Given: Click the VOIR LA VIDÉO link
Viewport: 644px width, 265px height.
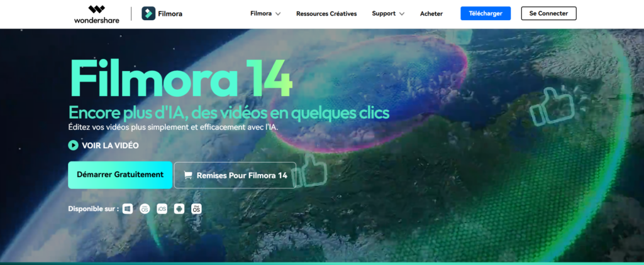Looking at the screenshot, I should (110, 146).
